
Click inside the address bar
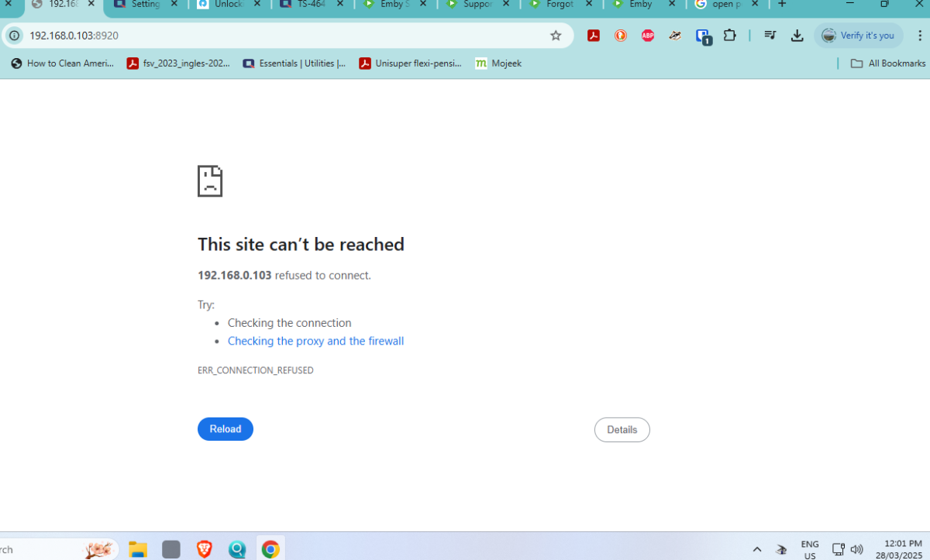(x=232, y=36)
